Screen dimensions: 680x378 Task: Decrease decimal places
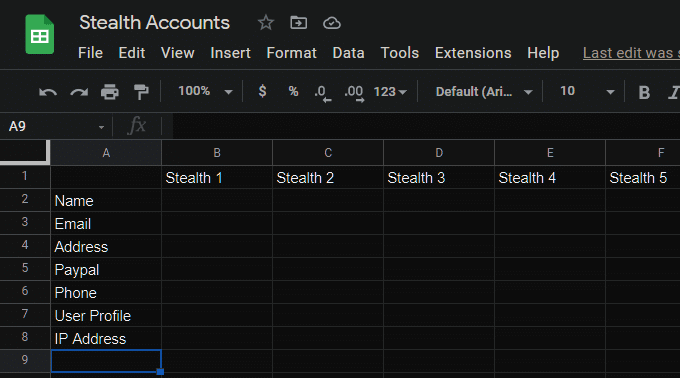tap(323, 93)
